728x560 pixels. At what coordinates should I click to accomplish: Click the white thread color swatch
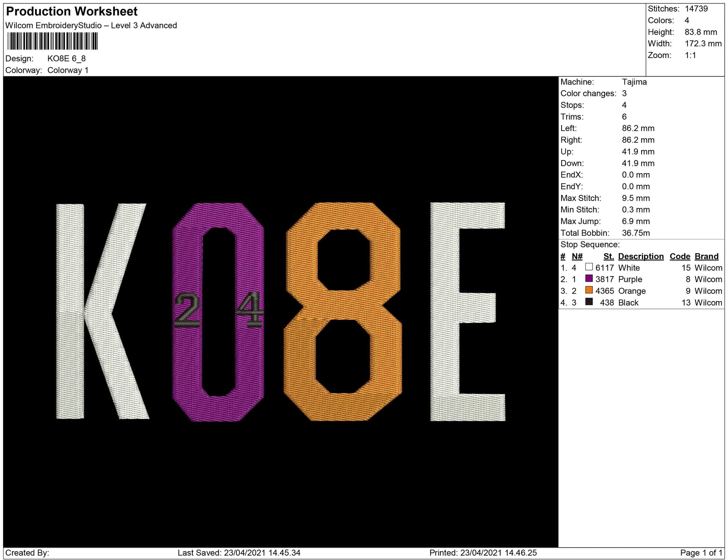click(x=589, y=267)
